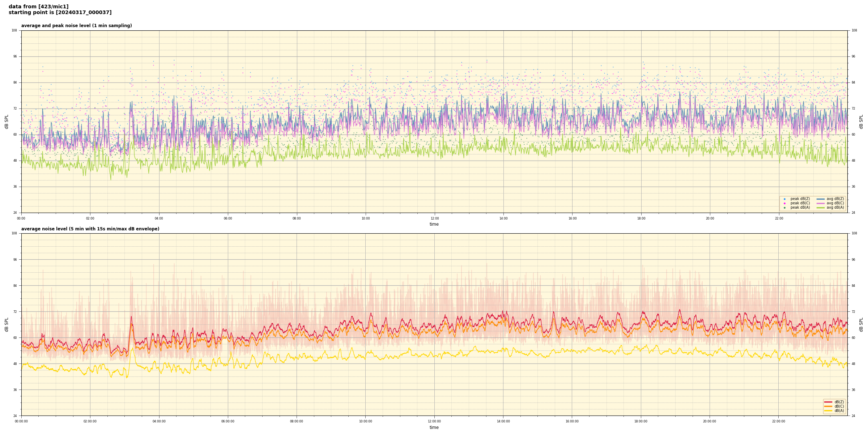868x434 pixels.
Task: Click the lower chart's 'time' axis label
Action: click(x=434, y=427)
